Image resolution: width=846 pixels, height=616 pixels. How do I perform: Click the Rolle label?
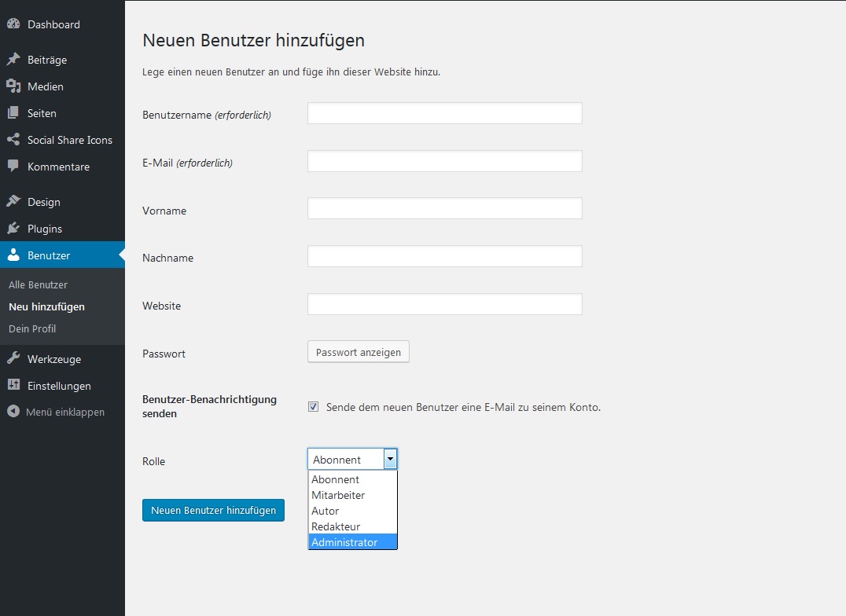pyautogui.click(x=154, y=461)
